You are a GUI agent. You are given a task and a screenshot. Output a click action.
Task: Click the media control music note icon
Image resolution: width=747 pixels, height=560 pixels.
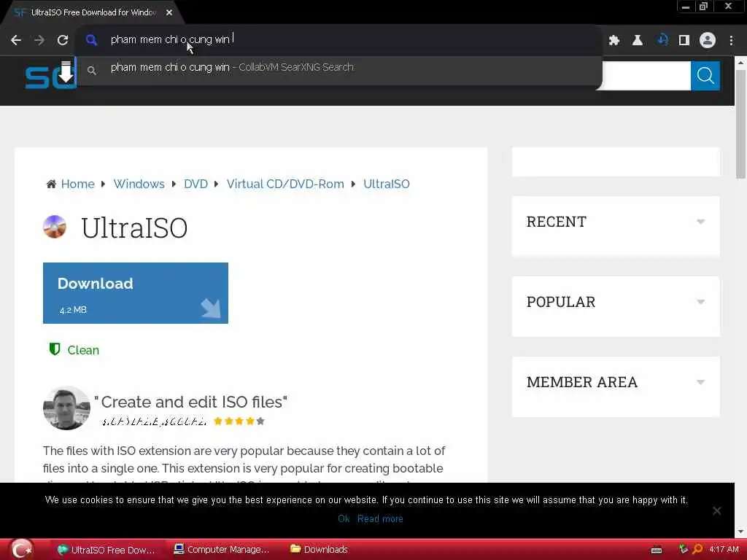coord(662,40)
